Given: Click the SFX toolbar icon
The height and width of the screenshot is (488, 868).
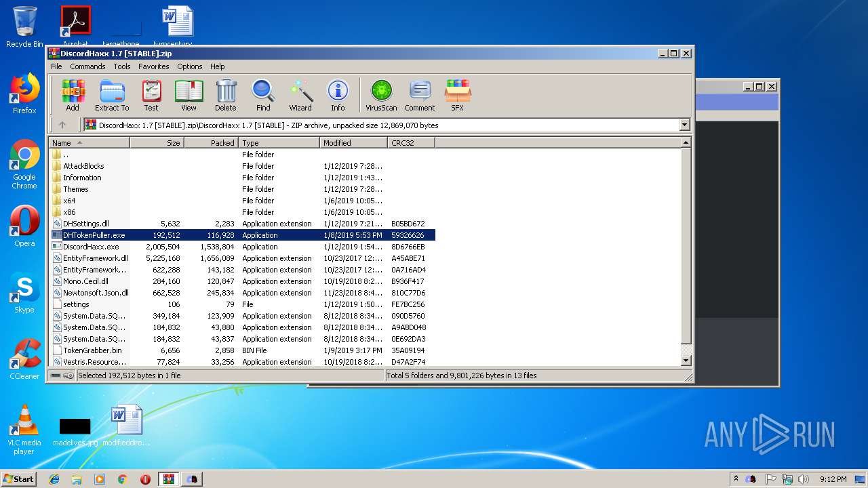Looking at the screenshot, I should pyautogui.click(x=458, y=96).
